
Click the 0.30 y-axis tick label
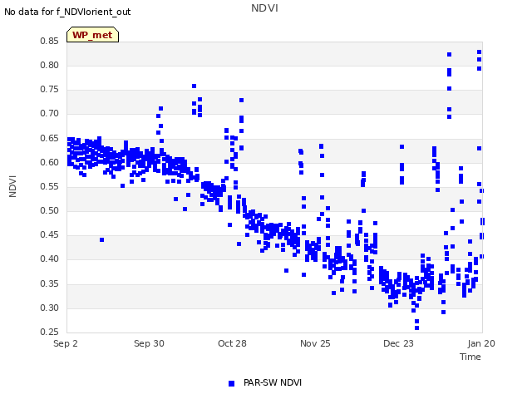point(50,308)
